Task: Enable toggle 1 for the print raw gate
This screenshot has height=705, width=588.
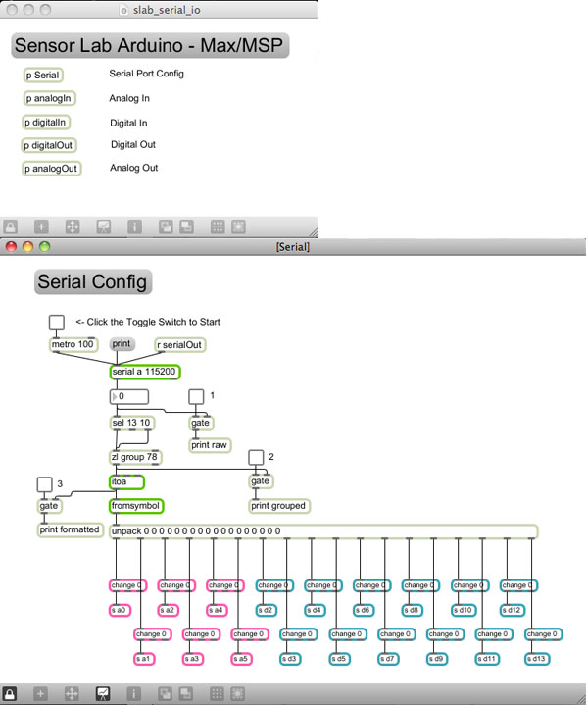Action: point(196,396)
